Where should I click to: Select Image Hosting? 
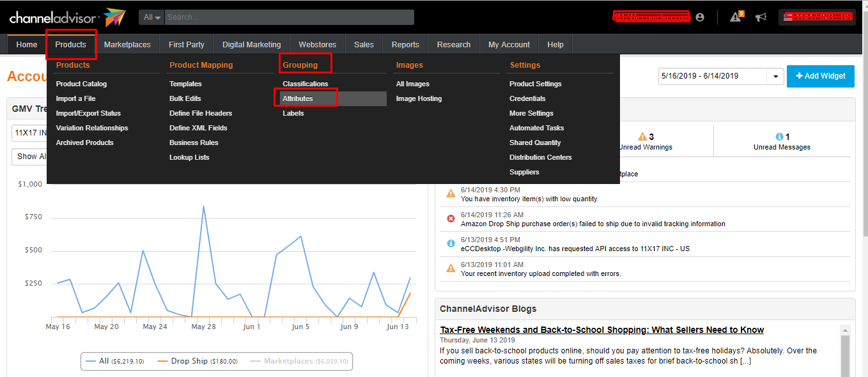[x=419, y=98]
